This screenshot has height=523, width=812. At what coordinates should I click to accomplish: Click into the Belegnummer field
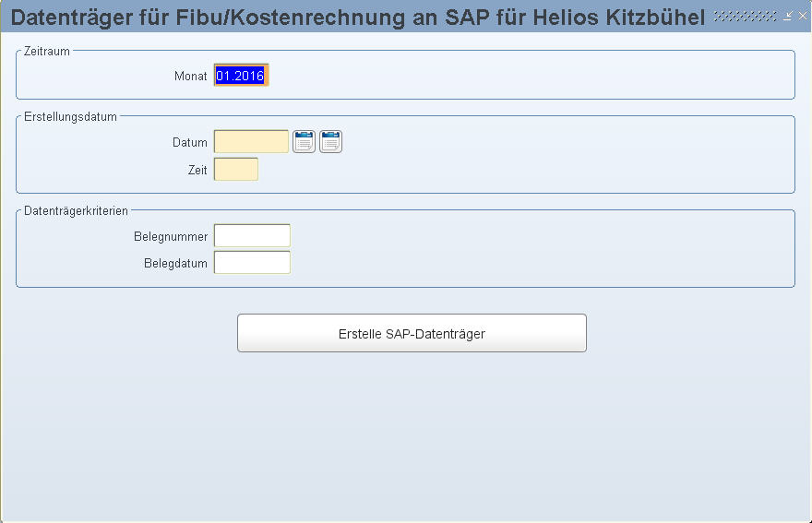coord(252,235)
